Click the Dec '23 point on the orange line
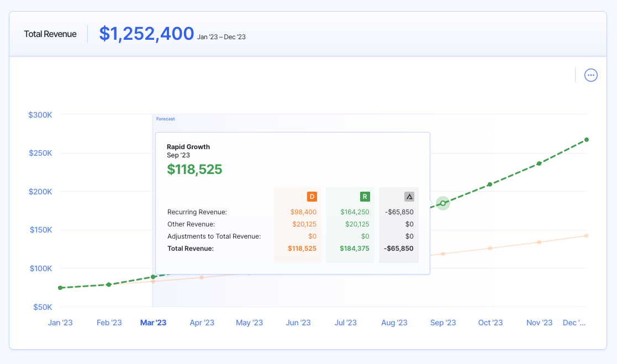617x364 pixels. click(x=586, y=235)
